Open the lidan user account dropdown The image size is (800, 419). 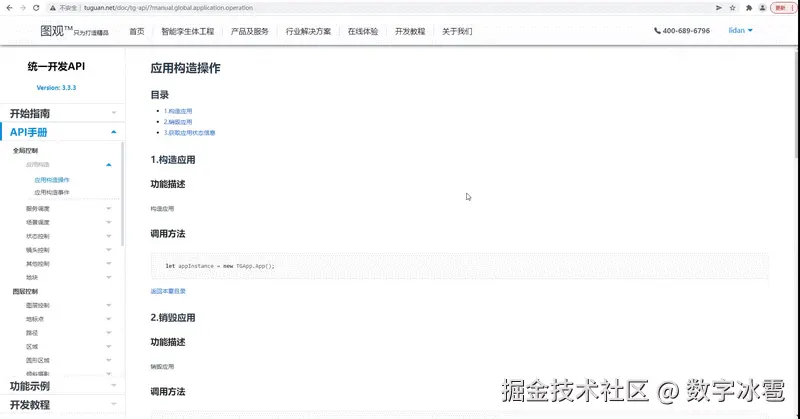(x=740, y=31)
